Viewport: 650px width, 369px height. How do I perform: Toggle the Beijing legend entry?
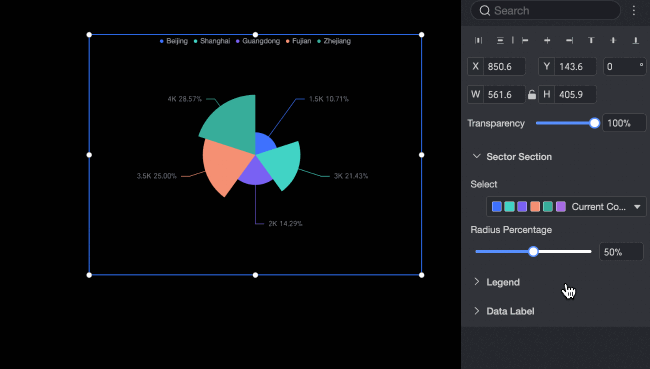[x=174, y=41]
